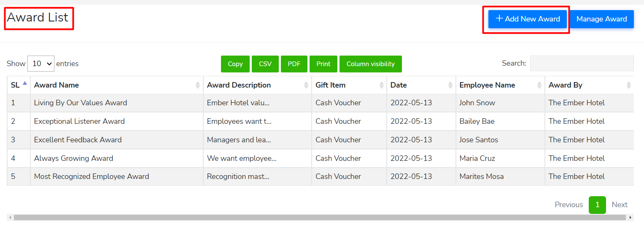Go to the Next page
This screenshot has width=644, height=232.
[620, 205]
